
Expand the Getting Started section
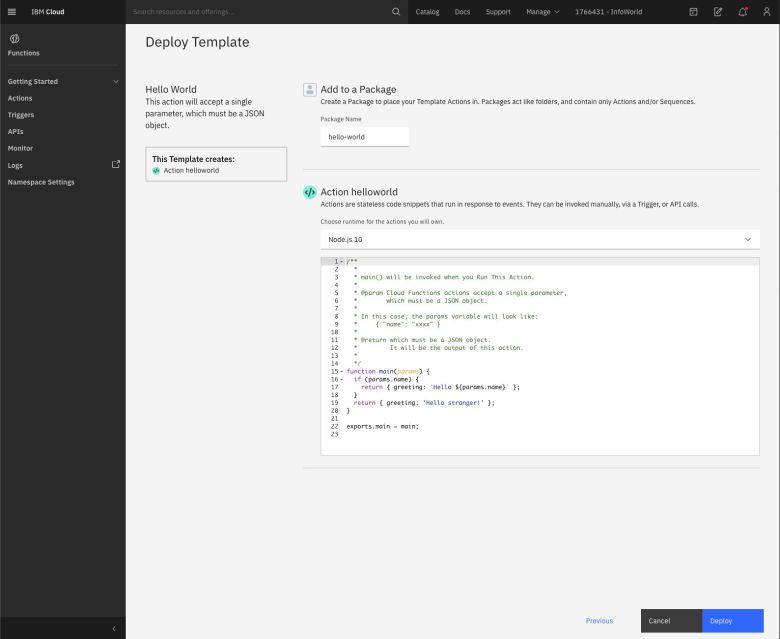point(115,81)
